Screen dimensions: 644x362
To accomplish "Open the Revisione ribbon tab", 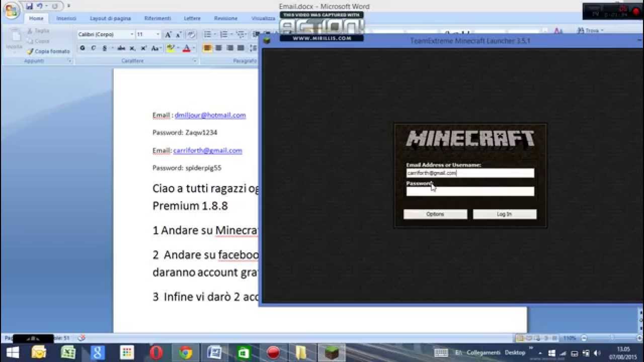I will [x=226, y=18].
